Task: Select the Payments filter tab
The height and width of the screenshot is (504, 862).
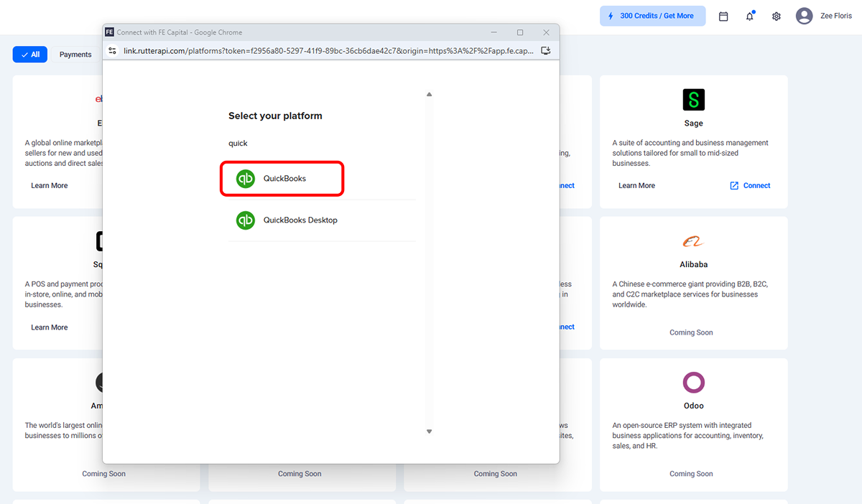Action: tap(75, 55)
